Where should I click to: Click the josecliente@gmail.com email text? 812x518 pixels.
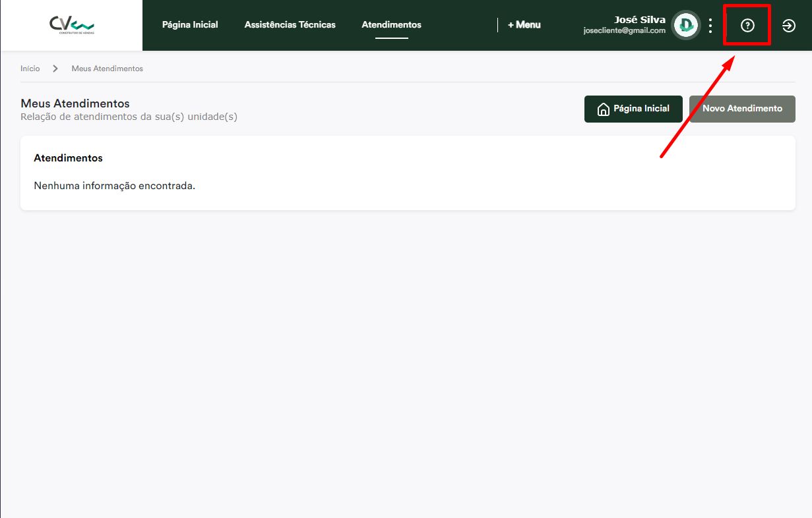tap(625, 31)
